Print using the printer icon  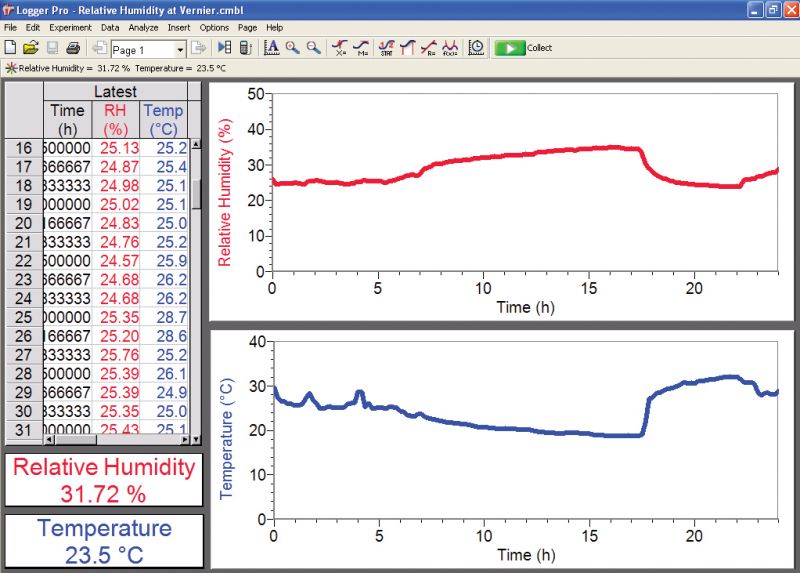click(73, 48)
